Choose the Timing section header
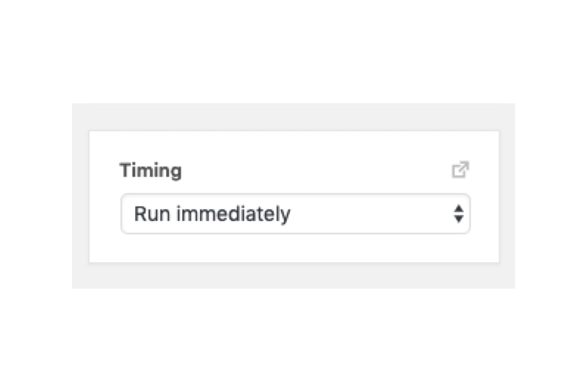587x392 pixels. pos(150,170)
